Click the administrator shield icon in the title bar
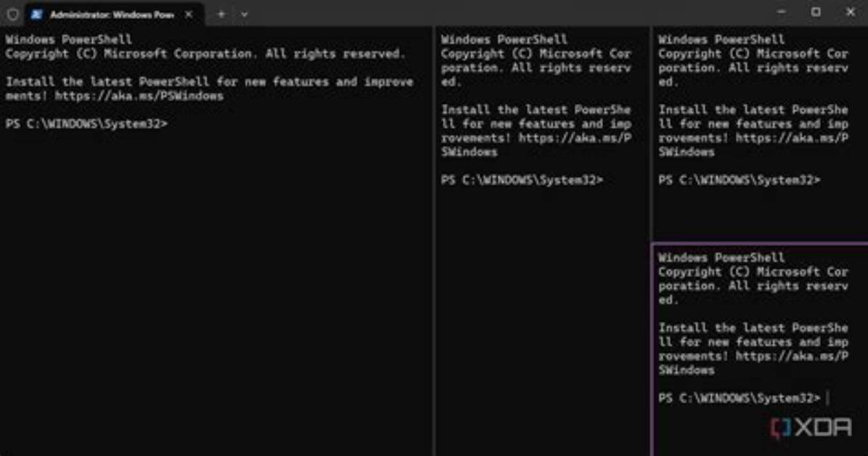Screen dimensions: 868x456 (x=13, y=15)
